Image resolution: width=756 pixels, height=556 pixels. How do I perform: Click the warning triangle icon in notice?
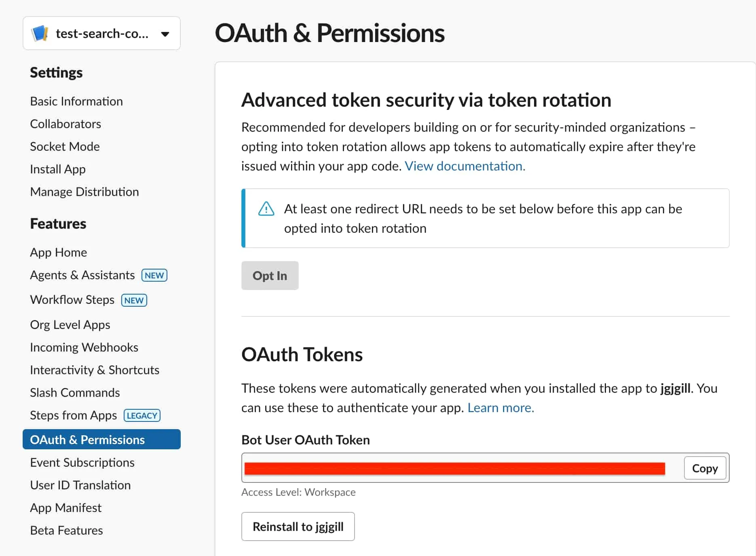[x=266, y=209]
